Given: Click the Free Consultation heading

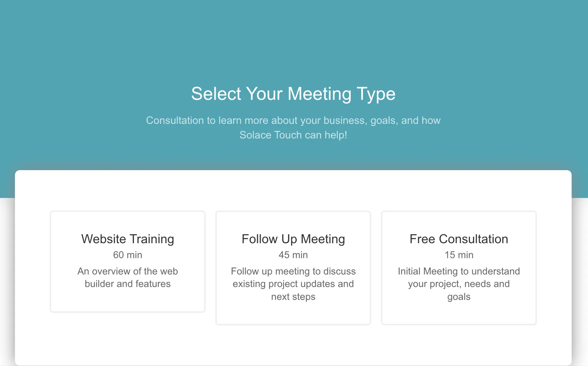Looking at the screenshot, I should (x=459, y=239).
